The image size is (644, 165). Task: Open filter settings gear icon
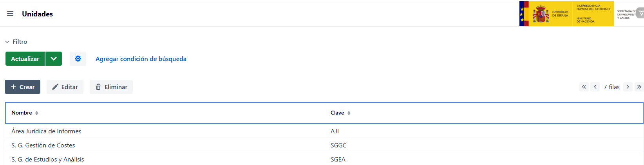tap(78, 59)
